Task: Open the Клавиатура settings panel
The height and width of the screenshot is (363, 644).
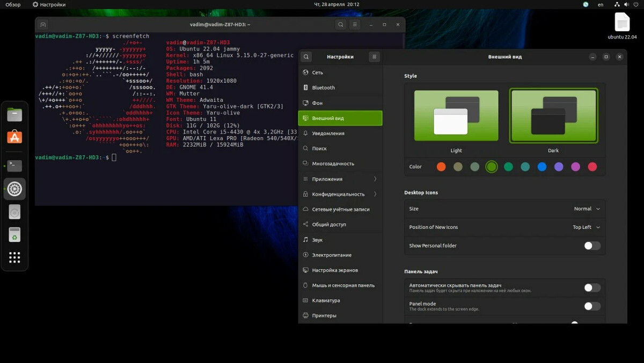Action: [x=340, y=300]
